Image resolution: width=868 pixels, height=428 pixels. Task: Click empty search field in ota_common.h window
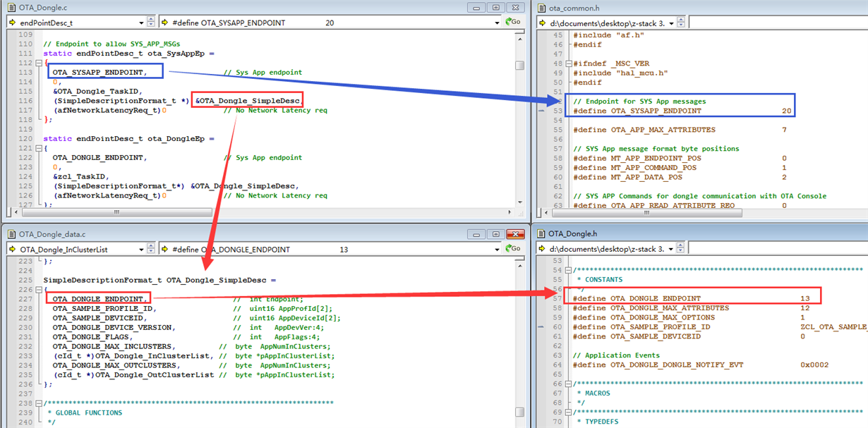coord(778,23)
